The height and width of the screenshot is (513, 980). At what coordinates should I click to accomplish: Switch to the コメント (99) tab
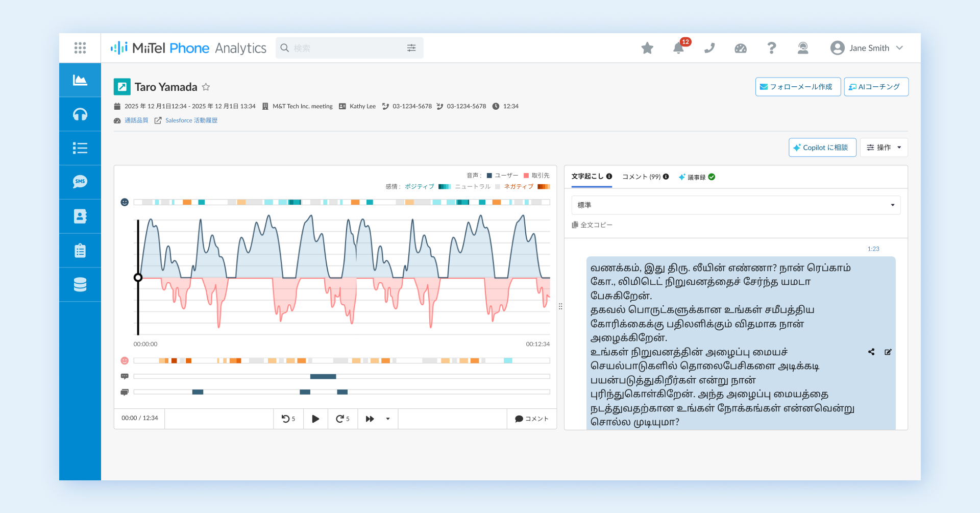(x=645, y=177)
